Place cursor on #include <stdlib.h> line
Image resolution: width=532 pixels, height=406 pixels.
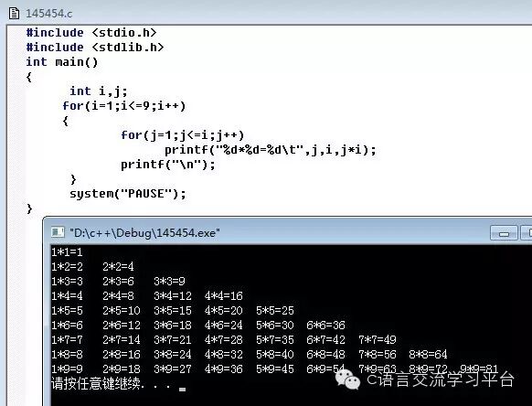[x=95, y=48]
